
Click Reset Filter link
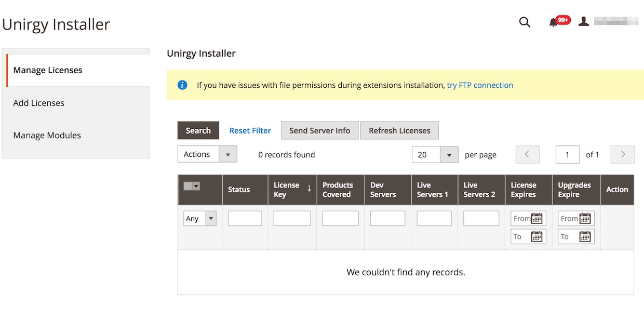[x=250, y=130]
